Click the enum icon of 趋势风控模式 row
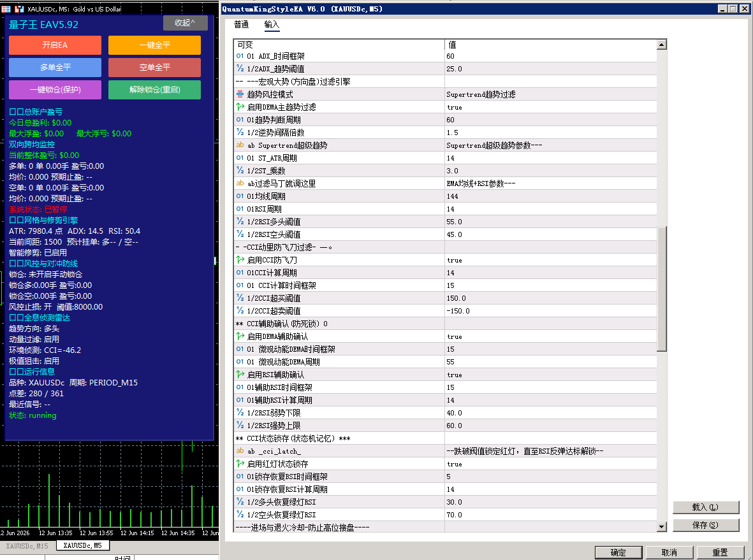Image resolution: width=753 pixels, height=560 pixels. [x=240, y=94]
